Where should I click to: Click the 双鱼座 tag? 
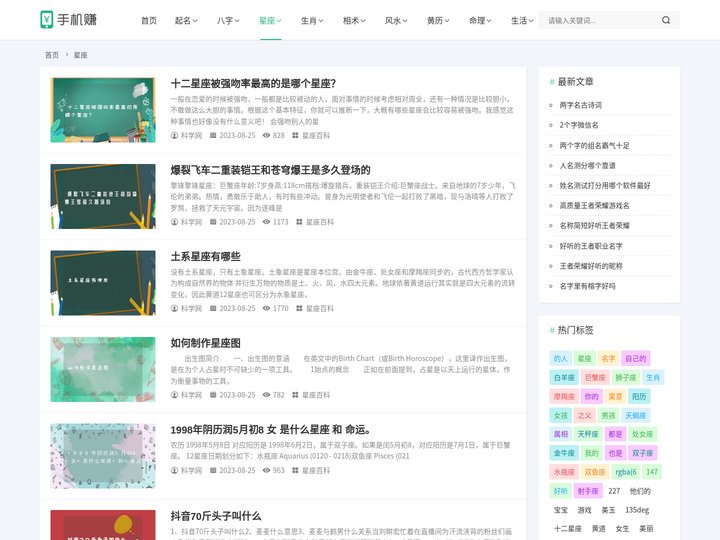click(x=595, y=472)
